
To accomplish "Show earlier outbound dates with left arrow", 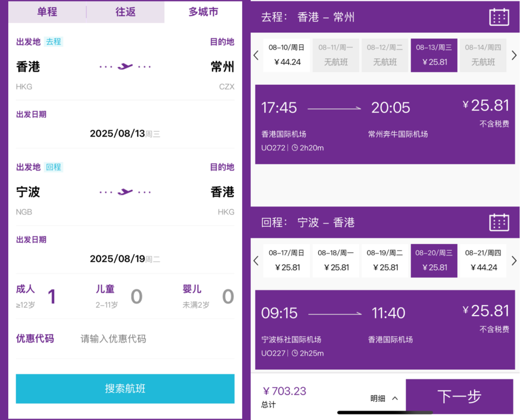I will click(x=256, y=55).
